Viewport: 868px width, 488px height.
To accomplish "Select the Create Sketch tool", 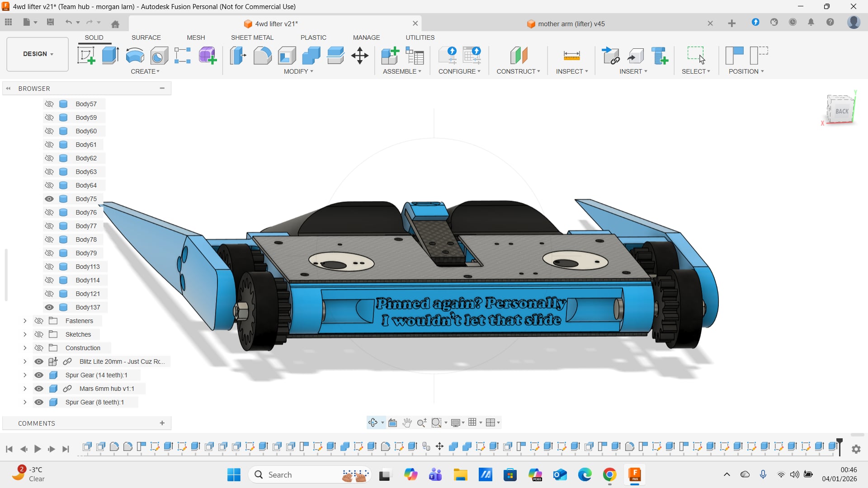I will click(86, 56).
